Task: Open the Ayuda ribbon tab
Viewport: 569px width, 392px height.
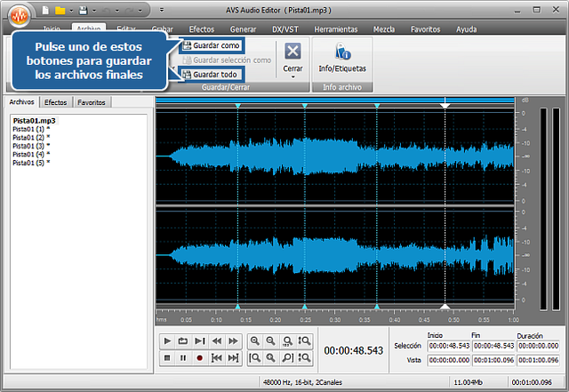Action: pyautogui.click(x=466, y=29)
